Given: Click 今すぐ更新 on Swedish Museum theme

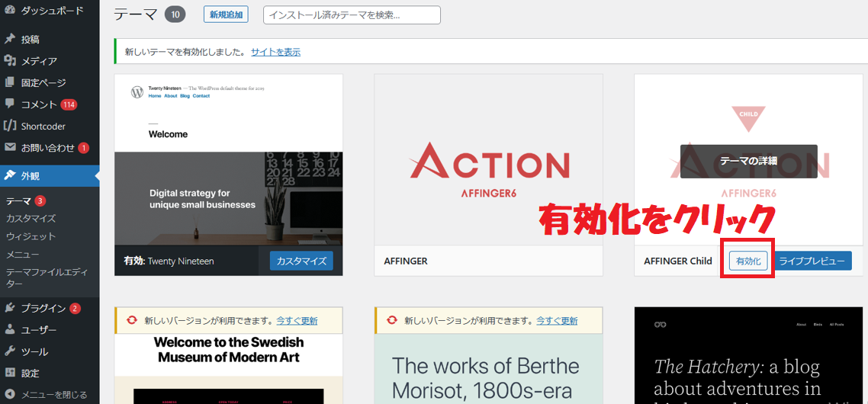Looking at the screenshot, I should click(297, 320).
